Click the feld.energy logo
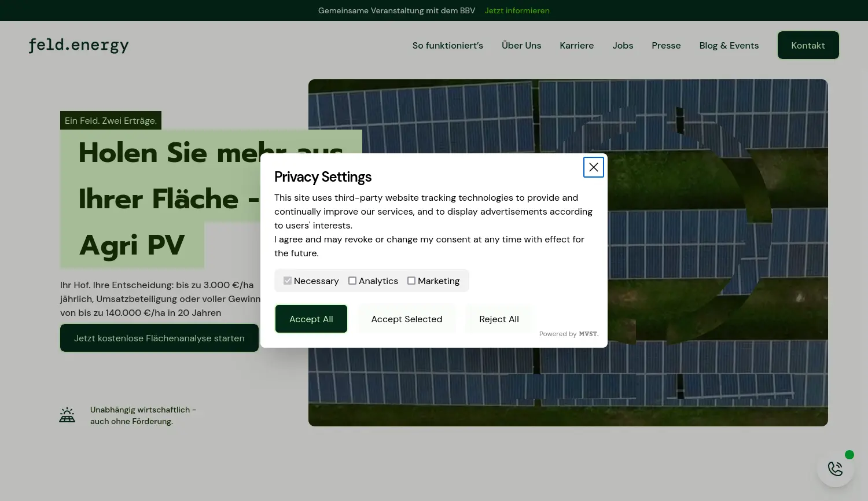Screen dimensions: 868x501 pos(79,45)
